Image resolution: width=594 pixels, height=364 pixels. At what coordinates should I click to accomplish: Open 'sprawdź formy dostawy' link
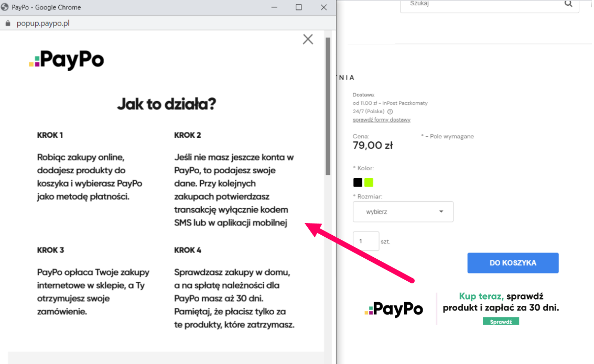pos(382,120)
